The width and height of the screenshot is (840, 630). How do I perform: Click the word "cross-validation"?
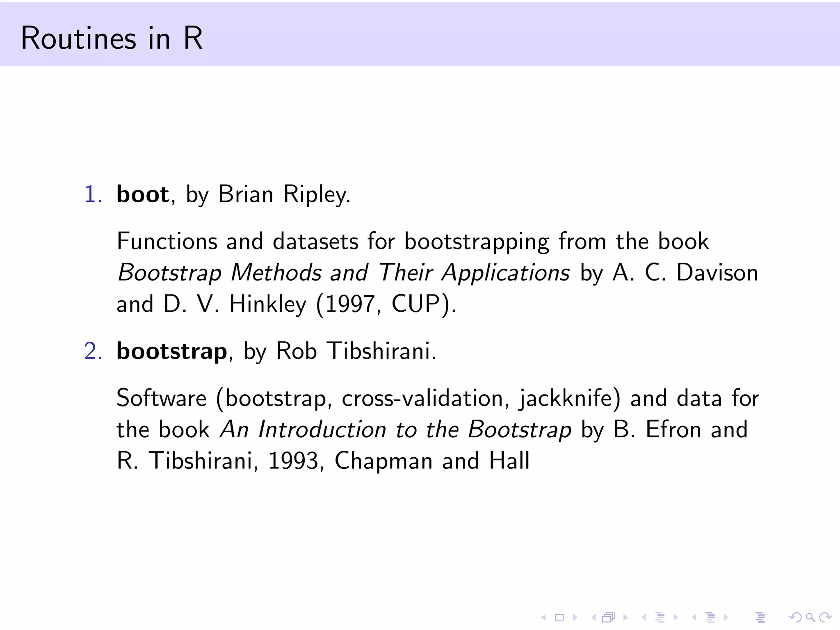(422, 398)
